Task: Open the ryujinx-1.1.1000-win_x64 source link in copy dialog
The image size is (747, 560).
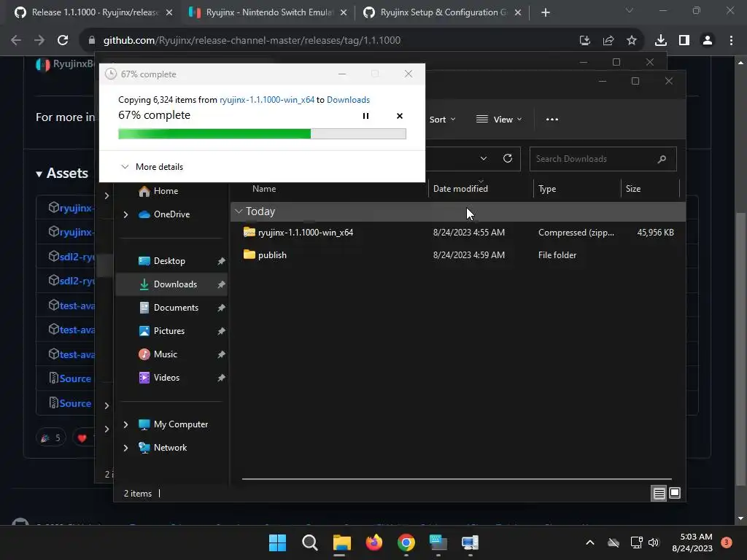Action: pyautogui.click(x=267, y=99)
